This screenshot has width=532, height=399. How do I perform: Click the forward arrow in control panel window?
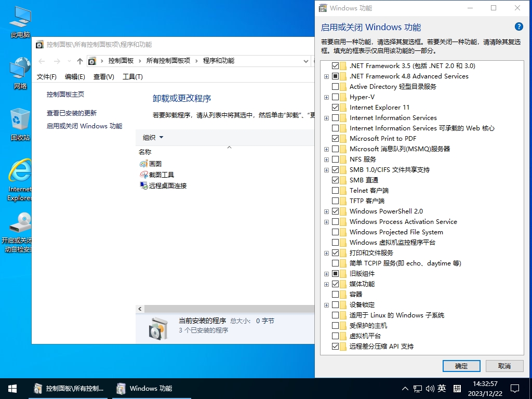click(x=57, y=61)
